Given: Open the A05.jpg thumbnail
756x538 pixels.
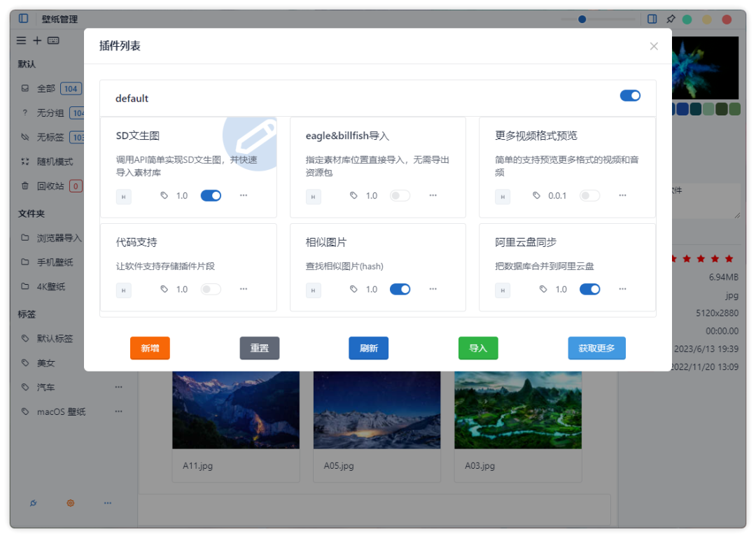Looking at the screenshot, I should pyautogui.click(x=377, y=410).
